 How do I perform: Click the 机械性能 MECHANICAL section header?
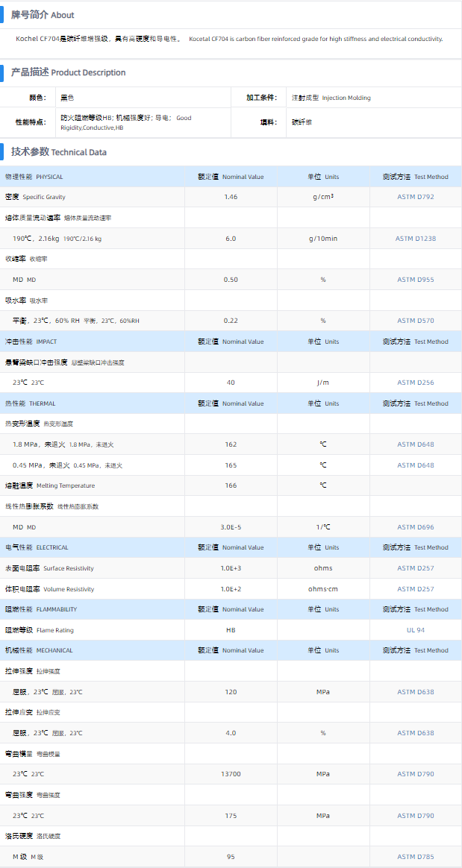(x=39, y=650)
